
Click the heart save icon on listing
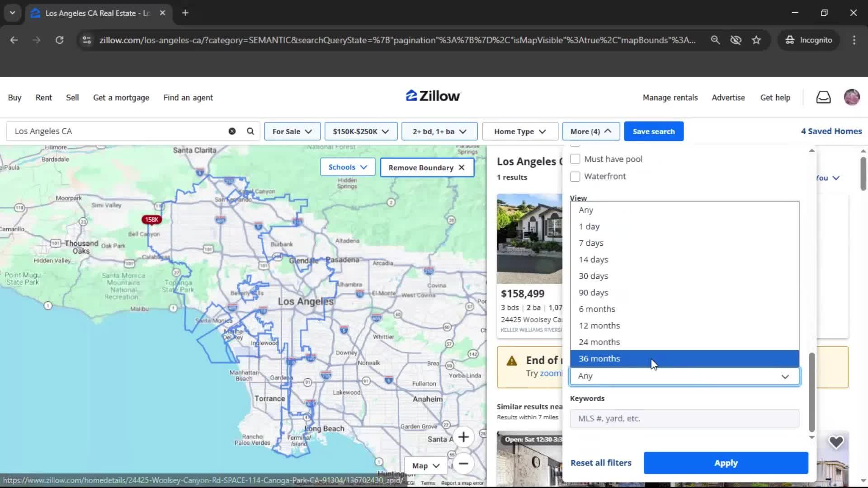[x=837, y=442]
